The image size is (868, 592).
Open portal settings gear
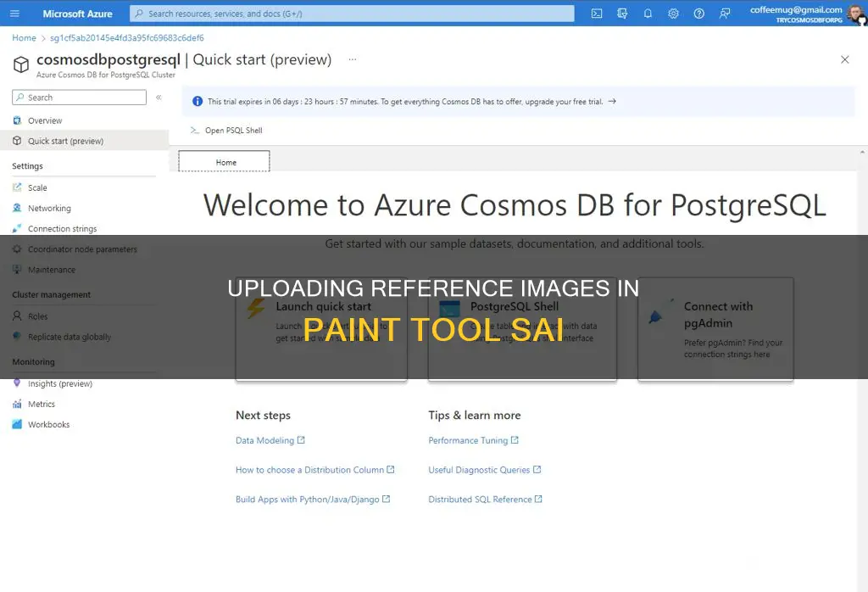click(673, 14)
